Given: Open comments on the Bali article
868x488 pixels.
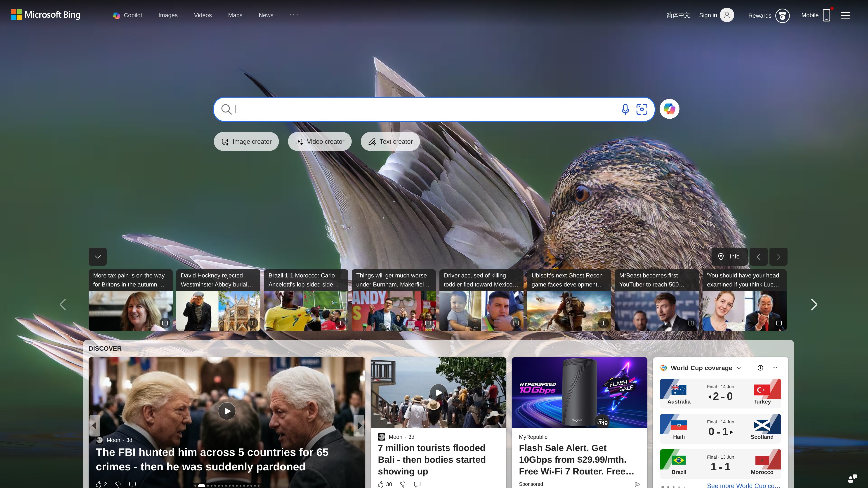Looking at the screenshot, I should (x=417, y=484).
